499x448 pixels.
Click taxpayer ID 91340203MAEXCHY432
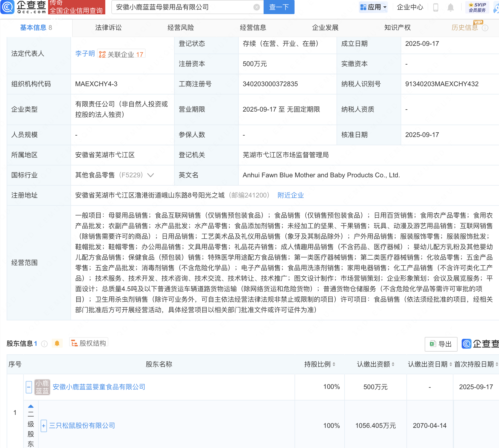pos(442,84)
